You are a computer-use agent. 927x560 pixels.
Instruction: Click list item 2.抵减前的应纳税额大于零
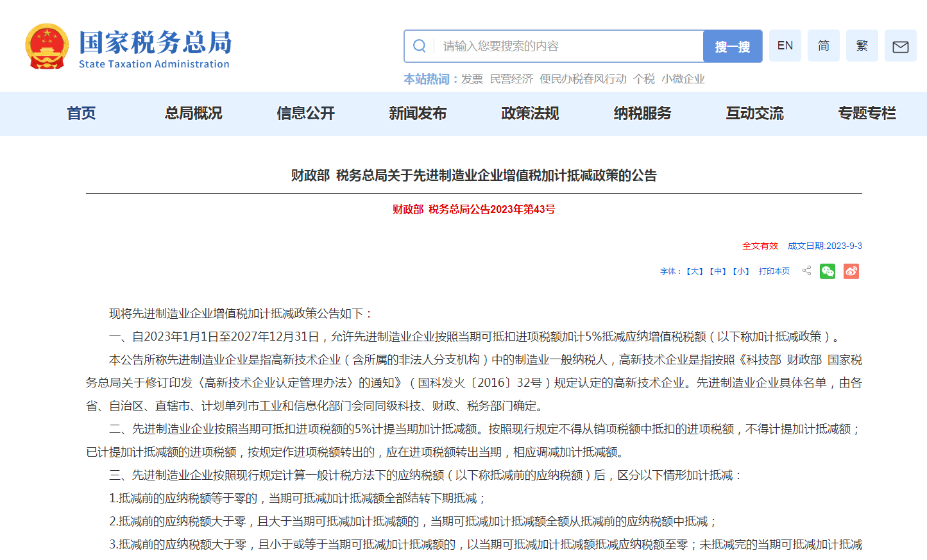[414, 522]
